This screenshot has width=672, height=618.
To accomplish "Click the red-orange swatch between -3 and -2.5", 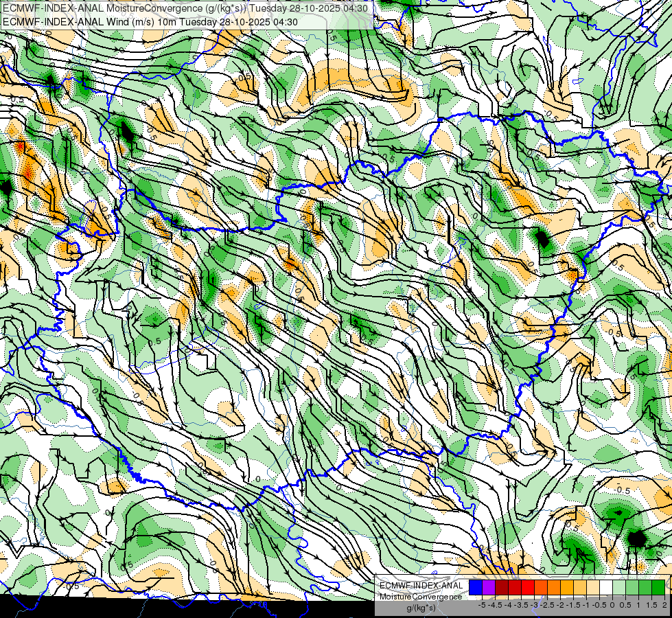I will click(541, 587).
